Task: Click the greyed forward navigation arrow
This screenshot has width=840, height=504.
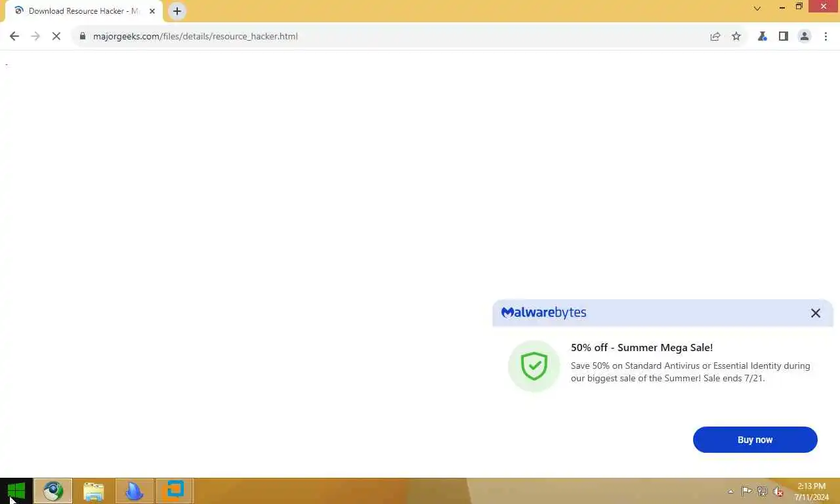Action: coord(35,36)
